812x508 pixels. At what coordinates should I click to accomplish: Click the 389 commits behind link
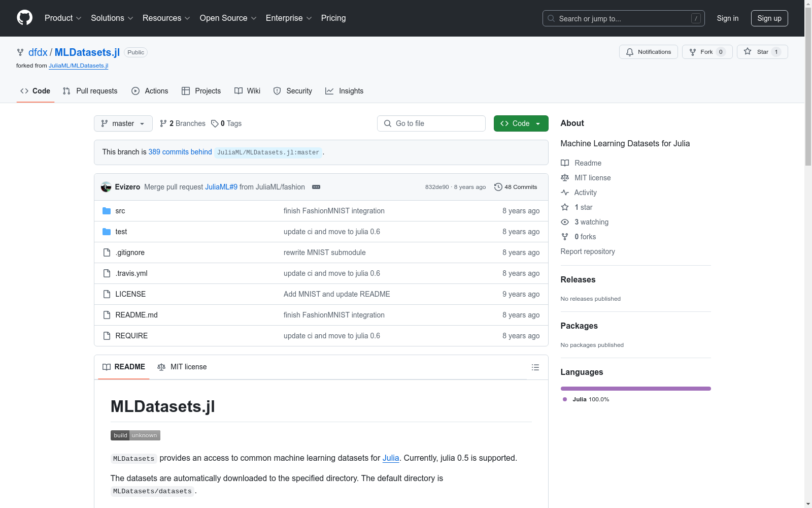coord(180,152)
